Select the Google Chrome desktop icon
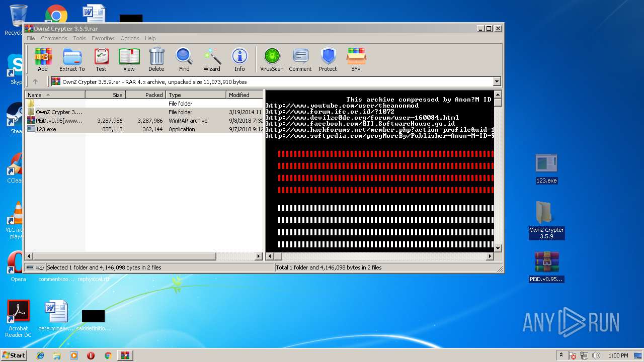This screenshot has height=362, width=644. click(56, 15)
